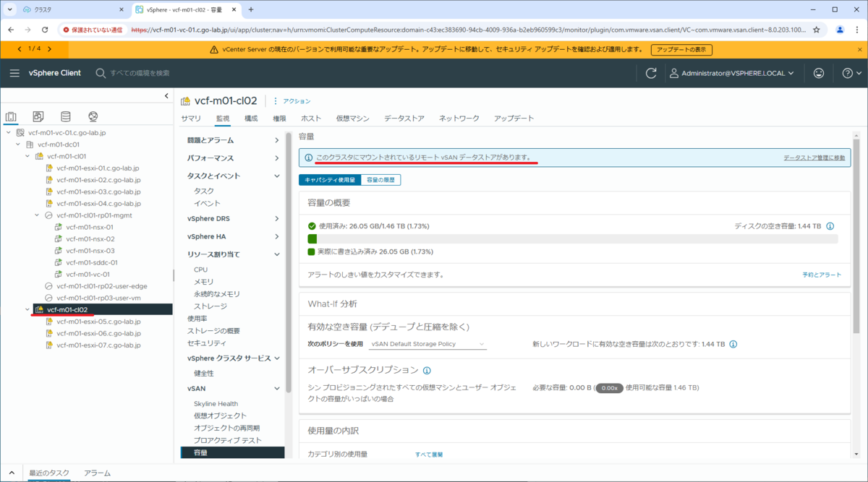Click vcf-m01-nsx-01 VM in tree
Viewport: 868px width, 482px height.
pos(90,227)
